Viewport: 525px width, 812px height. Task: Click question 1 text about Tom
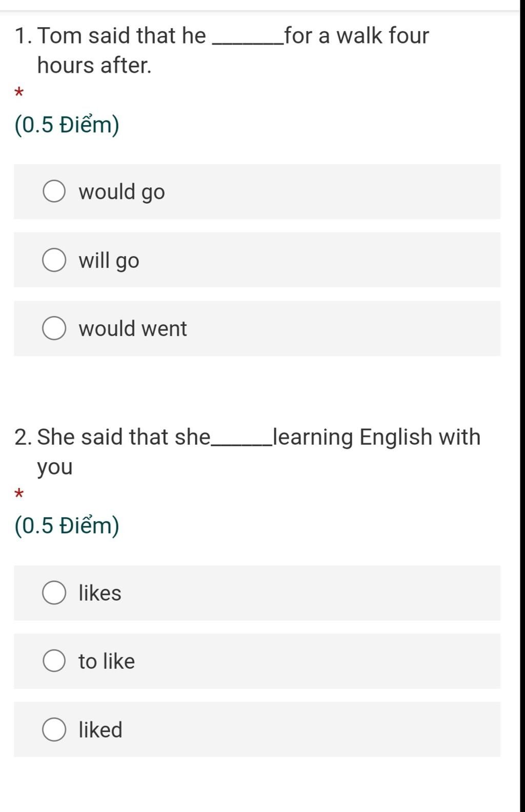pos(222,50)
